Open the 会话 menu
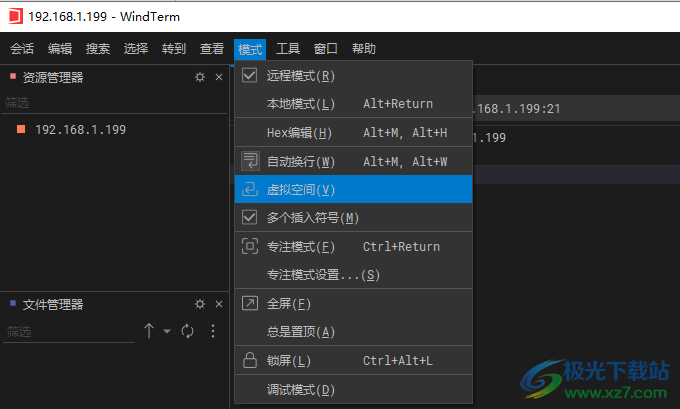 click(x=22, y=49)
